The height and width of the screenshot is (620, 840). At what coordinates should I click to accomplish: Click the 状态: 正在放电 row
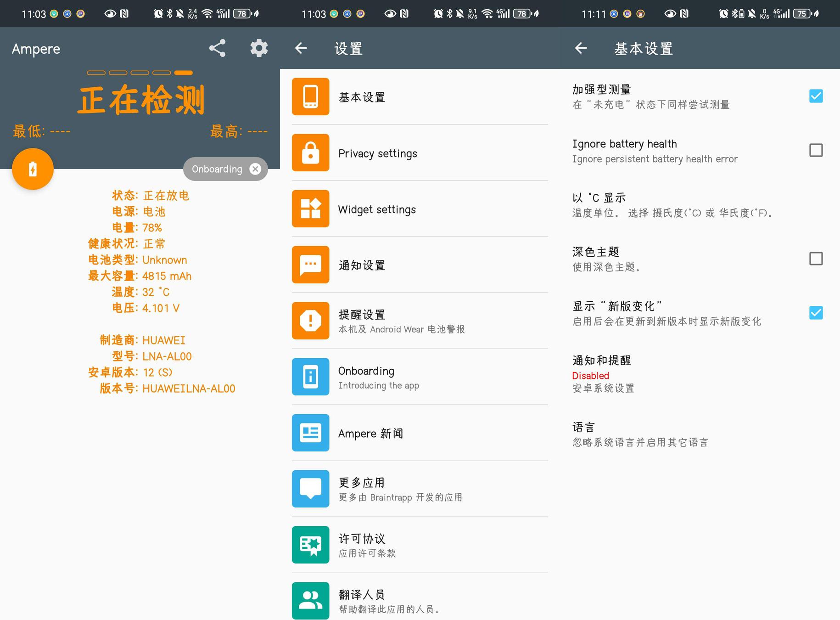pos(151,196)
